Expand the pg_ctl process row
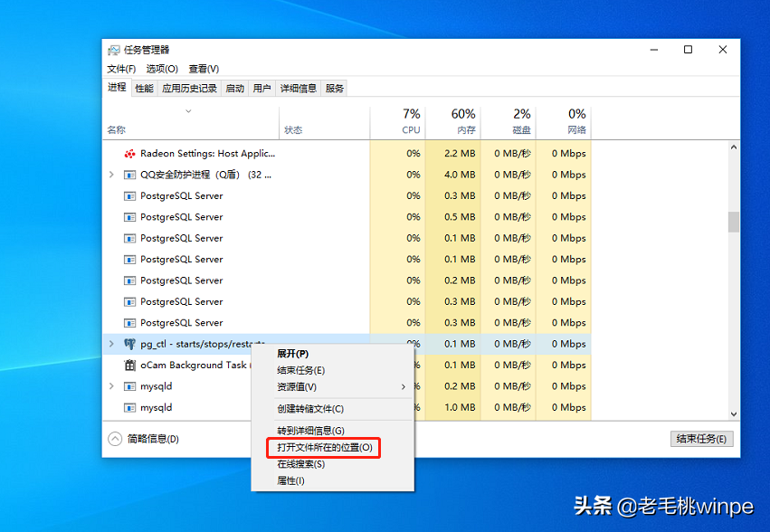 tap(111, 344)
